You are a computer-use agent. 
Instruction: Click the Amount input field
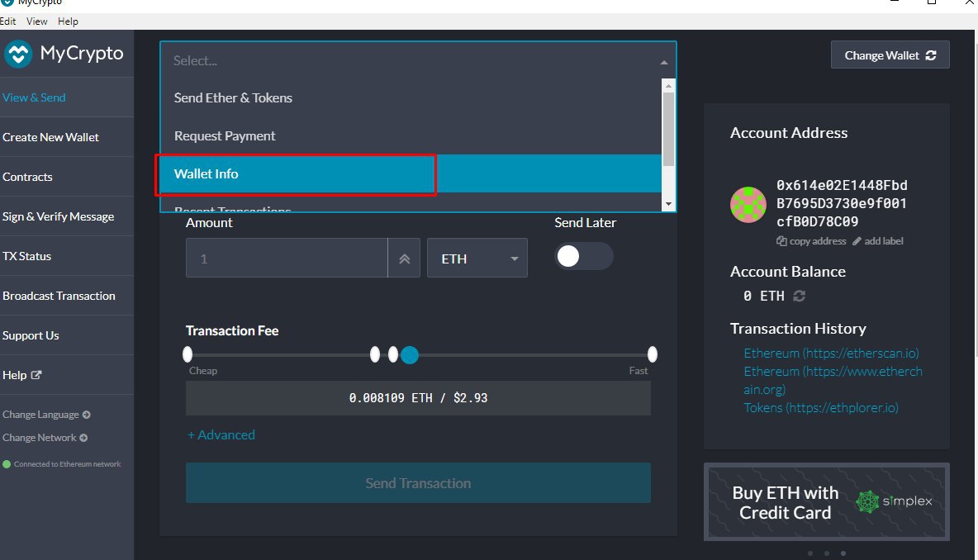tap(287, 259)
